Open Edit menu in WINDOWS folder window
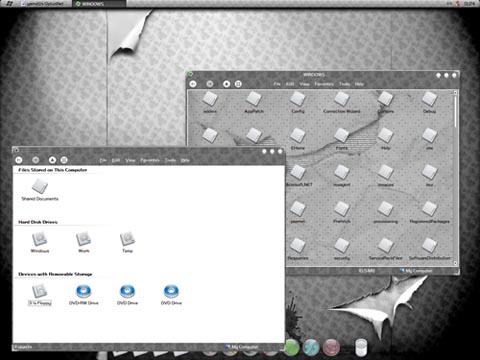Image resolution: width=480 pixels, height=360 pixels. point(290,84)
